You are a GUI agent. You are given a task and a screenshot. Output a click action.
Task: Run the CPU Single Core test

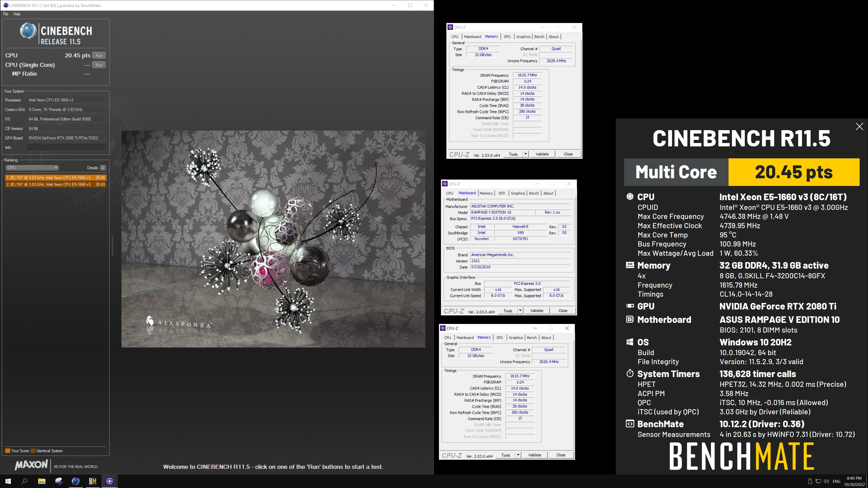pyautogui.click(x=99, y=65)
